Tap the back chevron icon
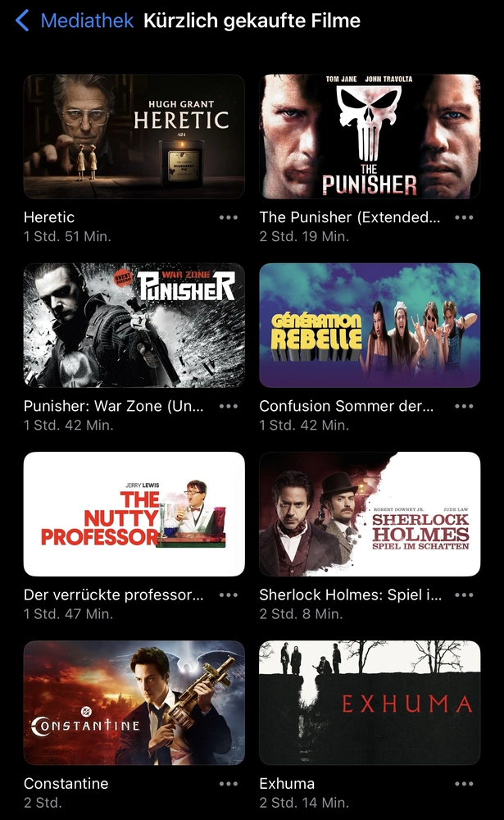The width and height of the screenshot is (504, 820). pyautogui.click(x=22, y=21)
